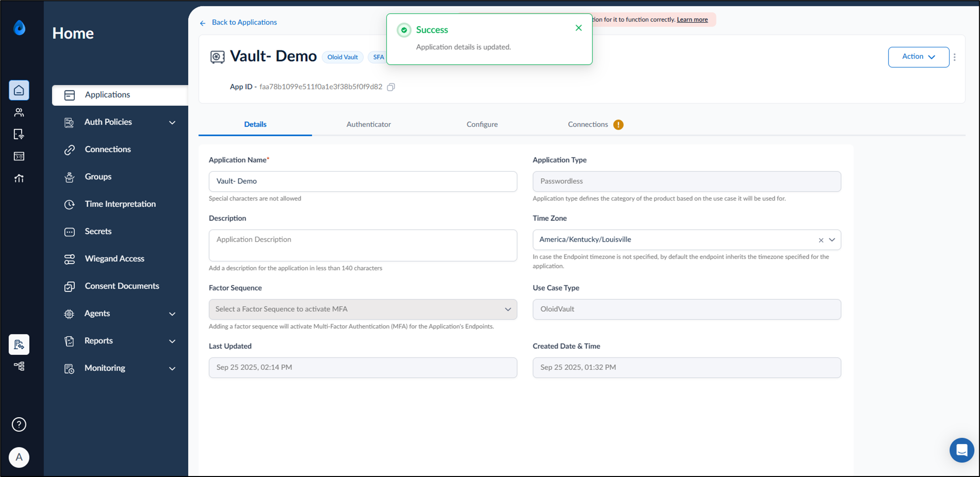Click the SFA tag badge
Screen dimensions: 980x477
[378, 57]
